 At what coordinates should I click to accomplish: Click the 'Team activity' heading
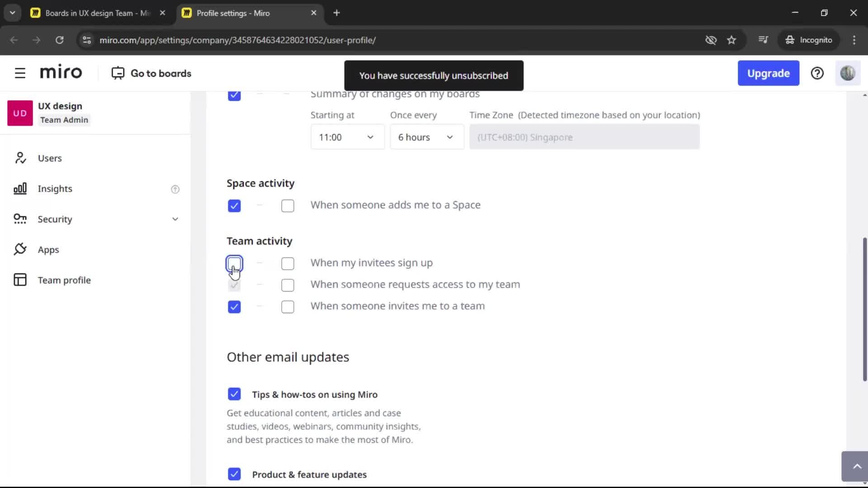(x=259, y=241)
